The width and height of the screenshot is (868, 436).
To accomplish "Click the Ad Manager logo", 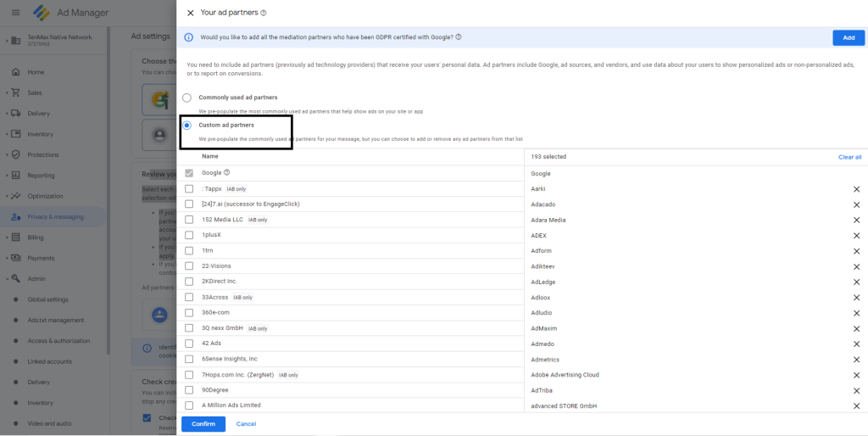I will 42,13.
